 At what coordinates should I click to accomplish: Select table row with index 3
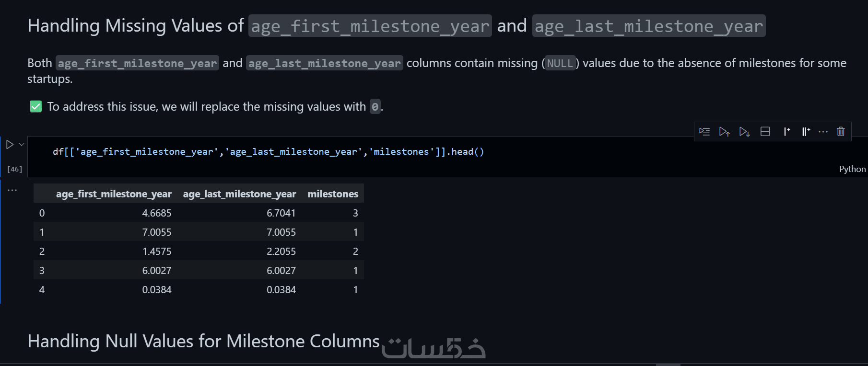[x=199, y=271]
